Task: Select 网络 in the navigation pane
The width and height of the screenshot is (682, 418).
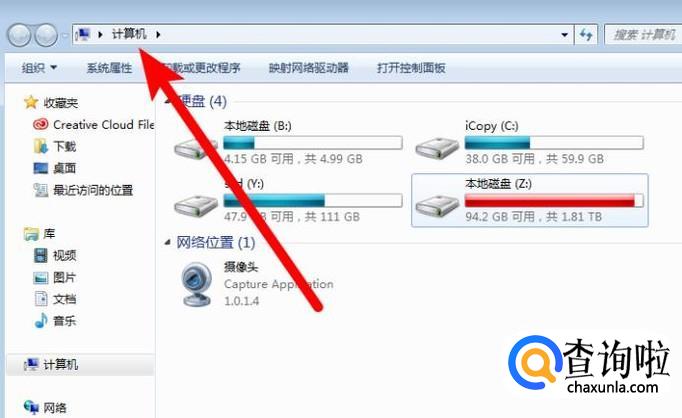Action: (x=45, y=408)
